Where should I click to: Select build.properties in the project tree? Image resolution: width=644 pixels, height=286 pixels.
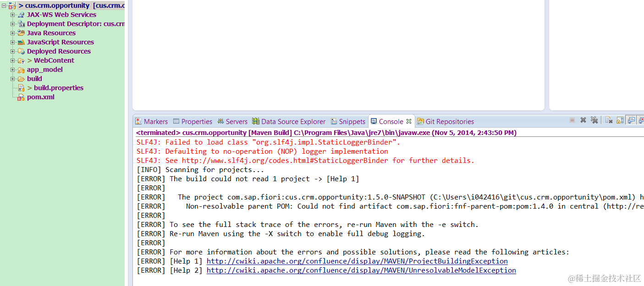(59, 88)
